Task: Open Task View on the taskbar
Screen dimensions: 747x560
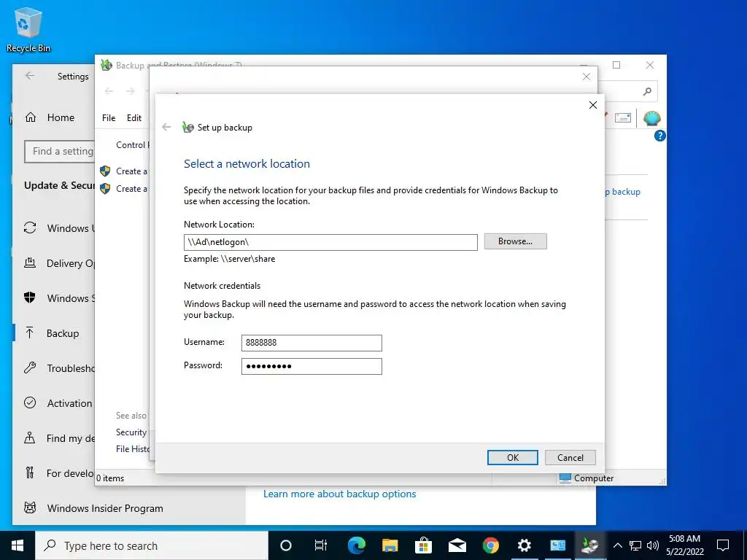Action: 321,545
